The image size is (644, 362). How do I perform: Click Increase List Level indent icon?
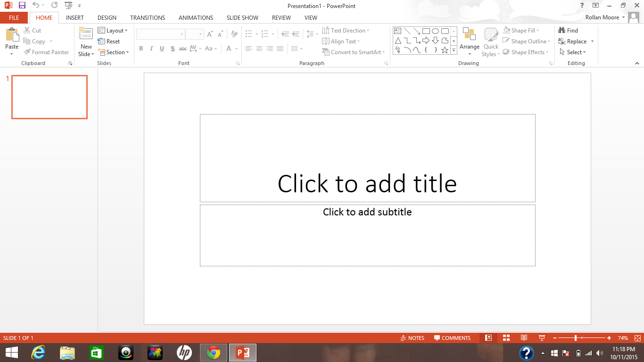[296, 34]
